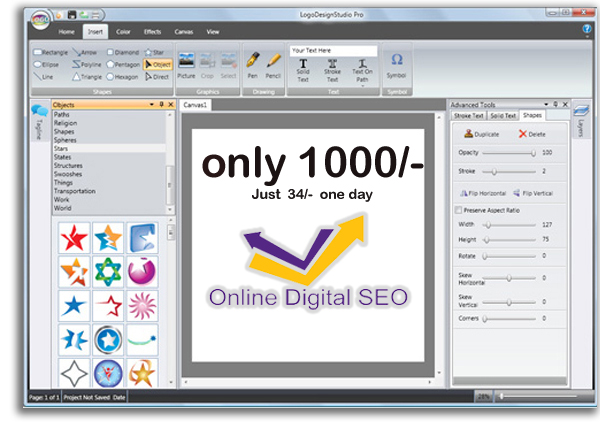Select the Polyline shape tool
The image size is (600, 425).
coord(87,65)
